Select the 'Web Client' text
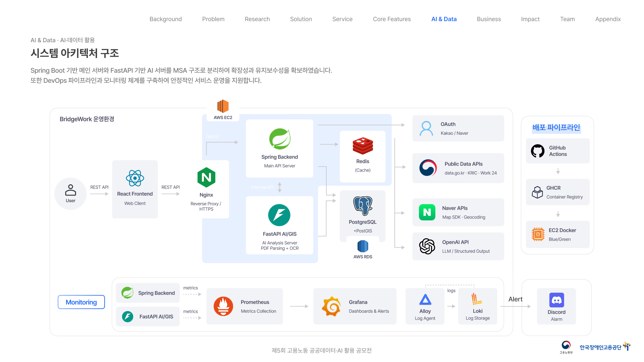The height and width of the screenshot is (362, 644). (x=135, y=203)
